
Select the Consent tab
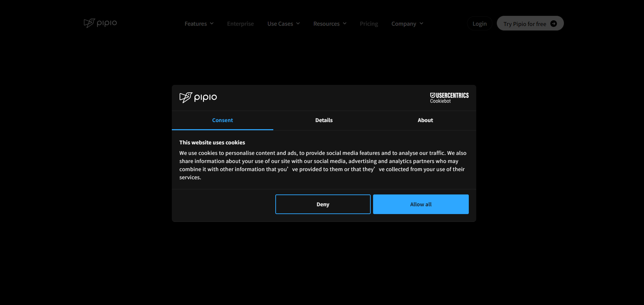coord(223,120)
